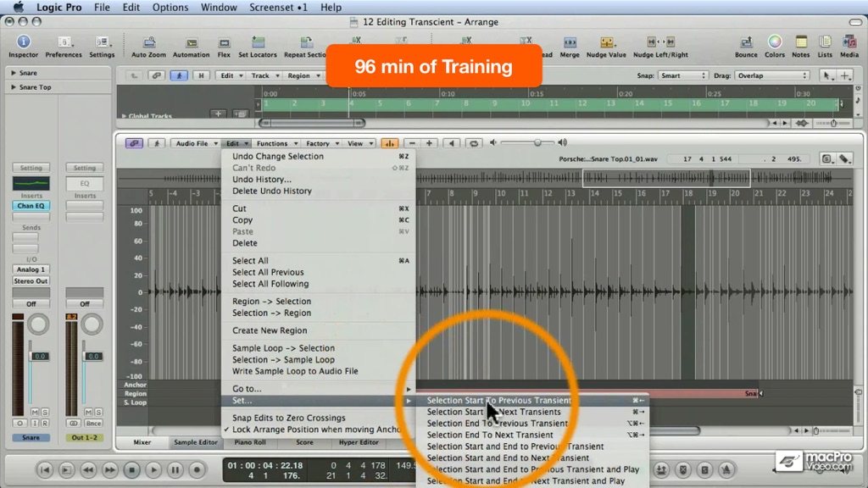Click the Automation toolbar icon

[x=192, y=42]
